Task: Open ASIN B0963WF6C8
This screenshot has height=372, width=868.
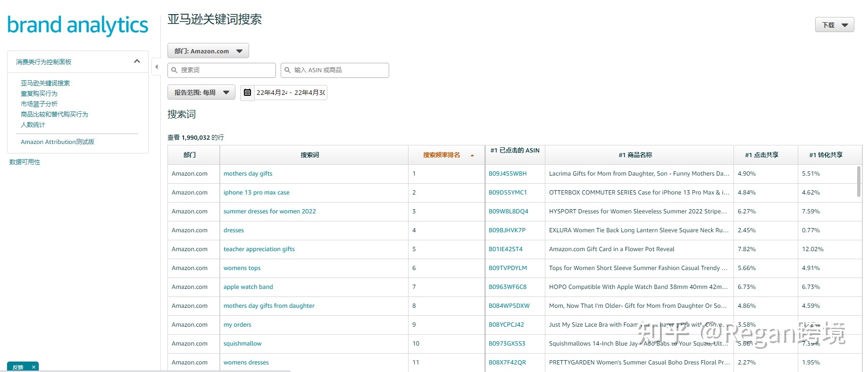Action: tap(508, 287)
